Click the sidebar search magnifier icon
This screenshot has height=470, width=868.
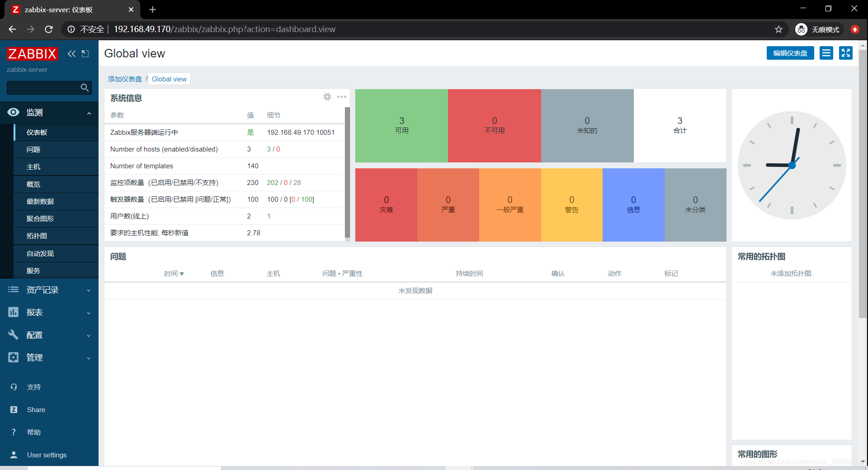click(x=85, y=88)
